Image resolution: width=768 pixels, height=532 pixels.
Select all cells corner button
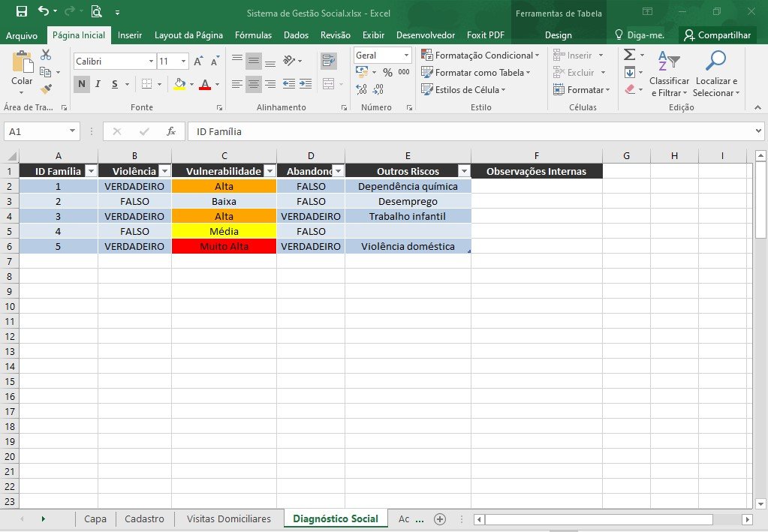pyautogui.click(x=11, y=155)
